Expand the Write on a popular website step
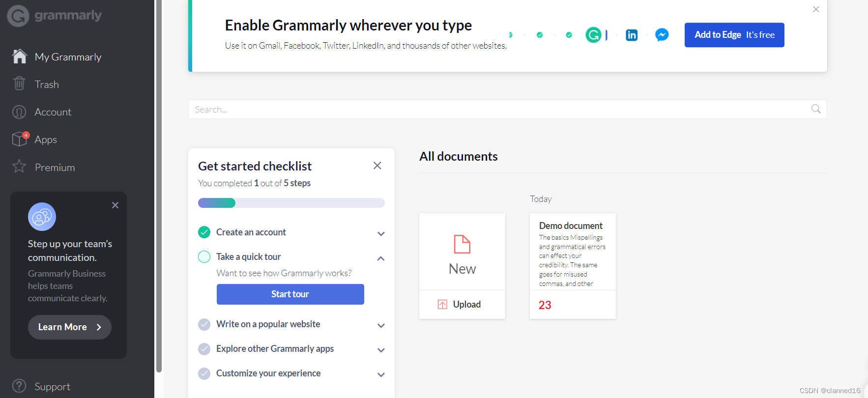The width and height of the screenshot is (868, 398). coord(381,326)
